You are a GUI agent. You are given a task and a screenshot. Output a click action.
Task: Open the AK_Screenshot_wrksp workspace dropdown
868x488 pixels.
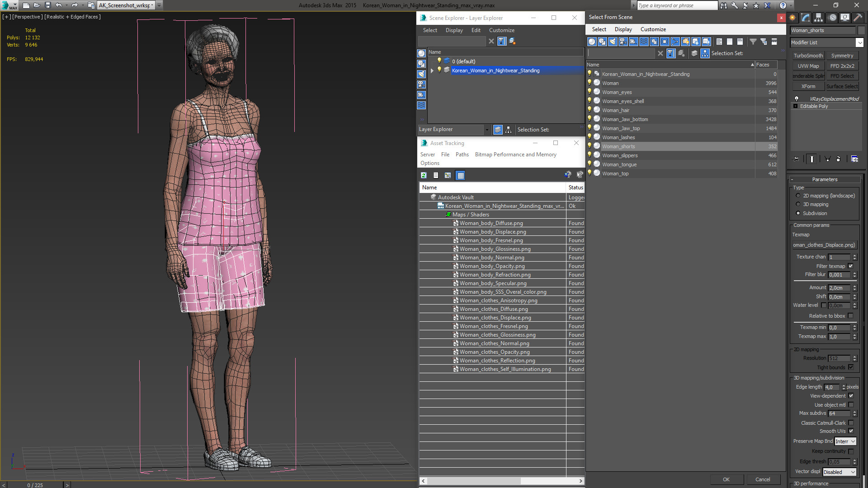pyautogui.click(x=126, y=5)
